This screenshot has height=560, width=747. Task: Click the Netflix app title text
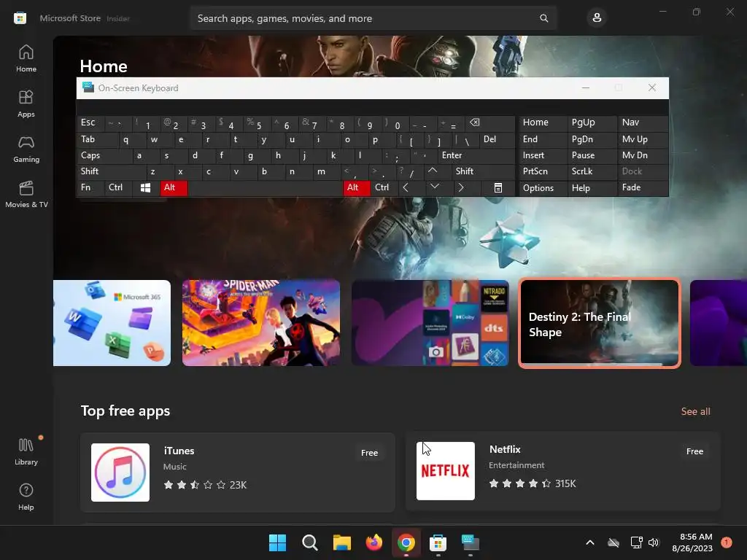[x=505, y=449]
